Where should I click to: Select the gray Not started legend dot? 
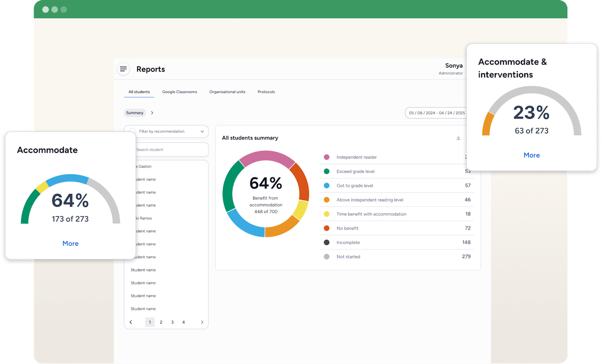click(x=327, y=257)
